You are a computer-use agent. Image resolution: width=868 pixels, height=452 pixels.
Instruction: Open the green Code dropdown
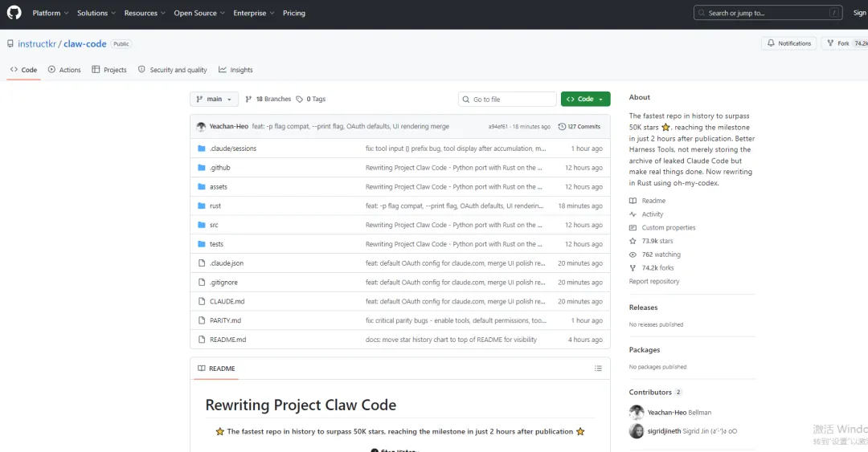(x=585, y=100)
